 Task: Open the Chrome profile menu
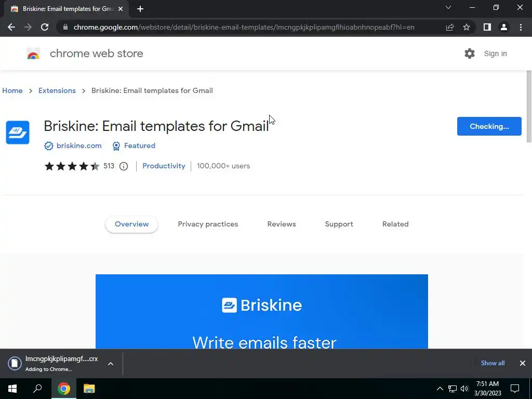point(504,27)
